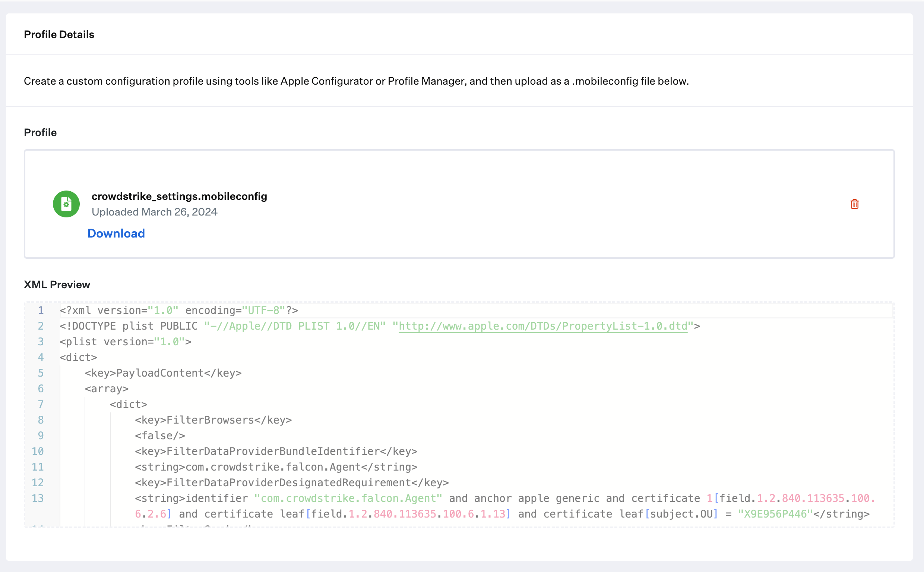
Task: Click the dict tag on line 4
Action: [x=78, y=358]
